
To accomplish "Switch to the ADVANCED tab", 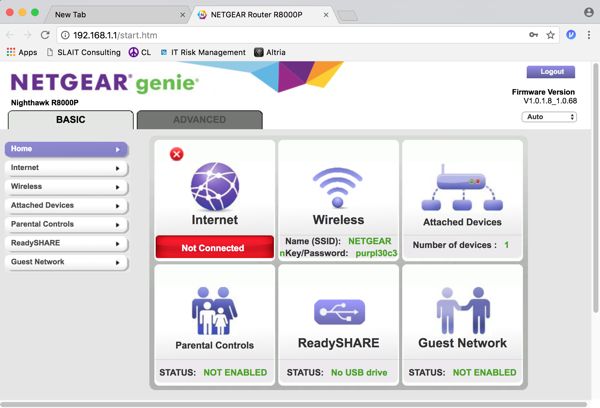I will coord(200,120).
